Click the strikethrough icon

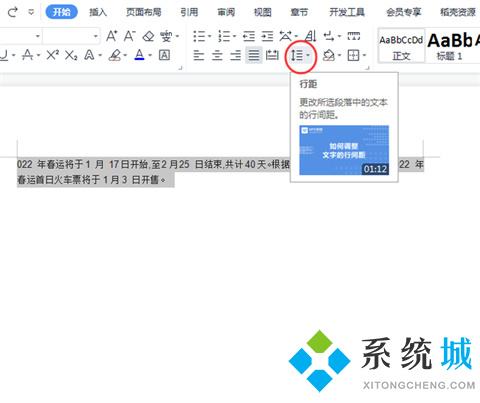pos(28,55)
